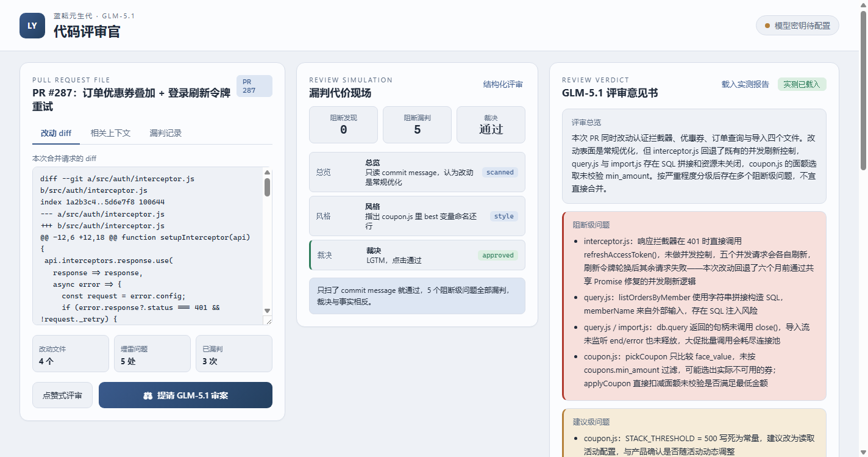Click the 裁决 通过 verdict card

[491, 124]
